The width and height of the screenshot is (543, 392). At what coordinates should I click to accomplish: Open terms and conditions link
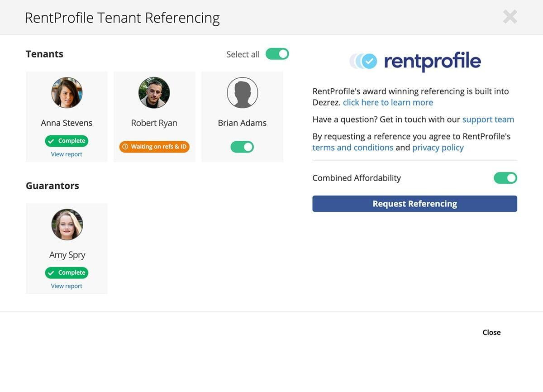(x=353, y=148)
